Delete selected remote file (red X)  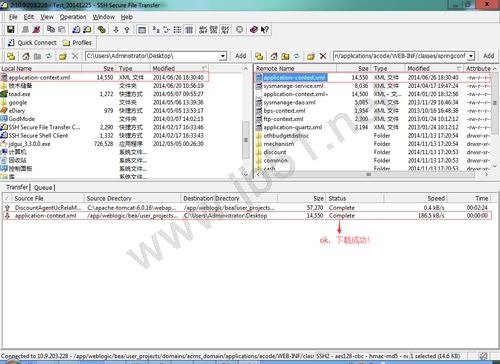(x=323, y=56)
